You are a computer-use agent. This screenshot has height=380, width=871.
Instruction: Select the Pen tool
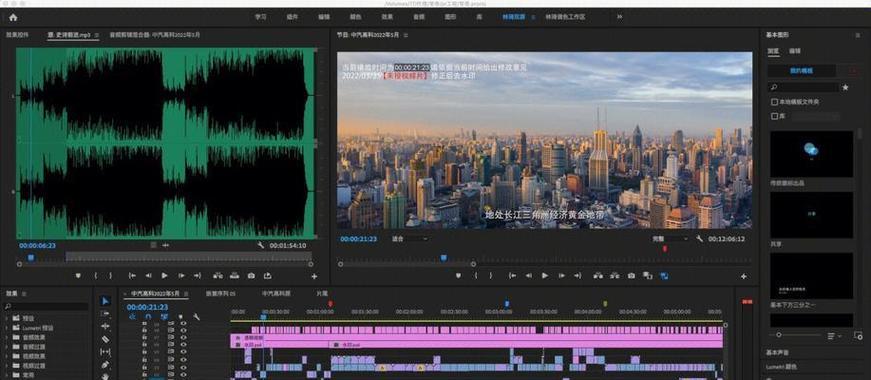tap(106, 365)
